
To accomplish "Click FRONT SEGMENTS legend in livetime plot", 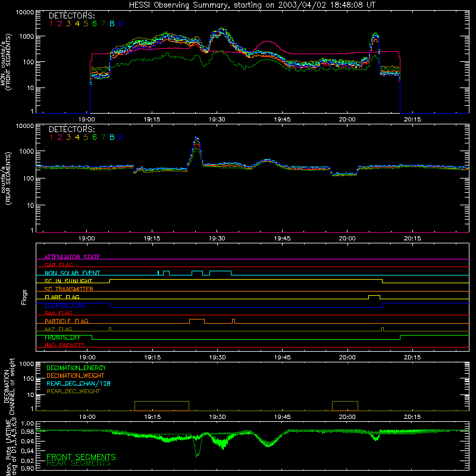I will point(81,457).
